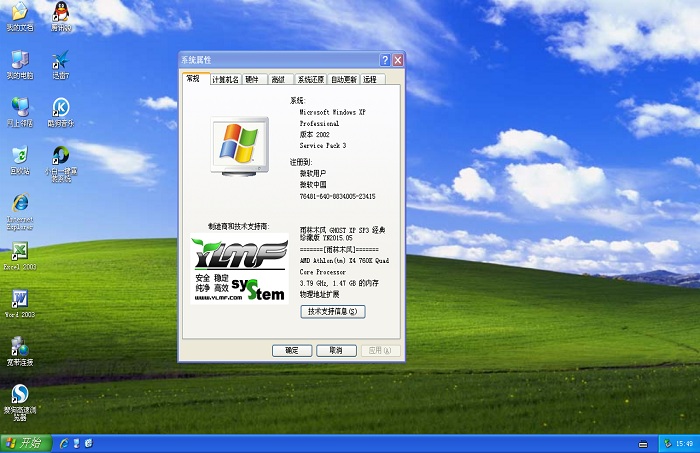The image size is (700, 453).
Task: Switch to the 计算机名 tab
Action: click(225, 79)
